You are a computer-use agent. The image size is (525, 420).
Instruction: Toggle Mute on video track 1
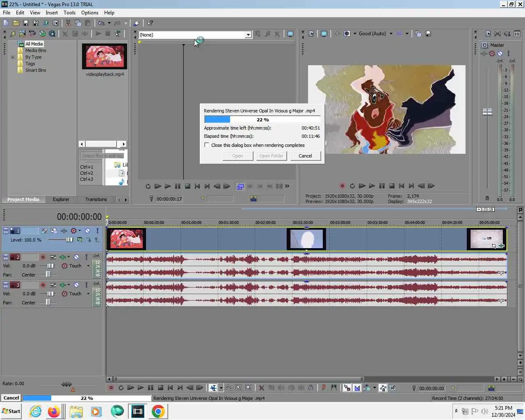[x=87, y=231]
